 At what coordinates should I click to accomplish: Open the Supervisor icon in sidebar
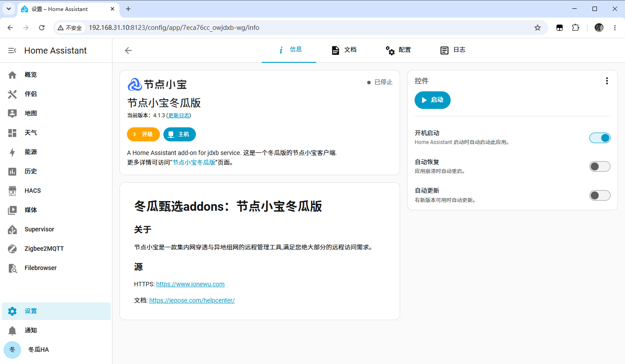click(12, 229)
